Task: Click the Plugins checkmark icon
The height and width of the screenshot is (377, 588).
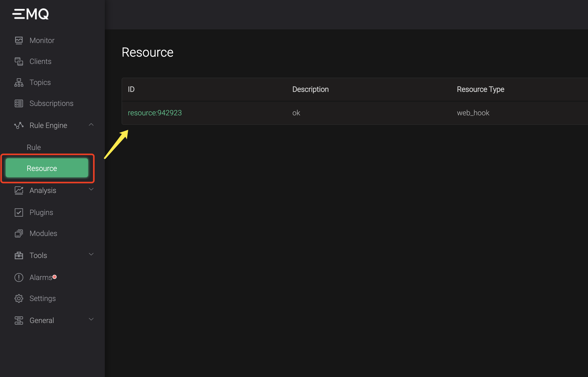Action: coord(19,212)
